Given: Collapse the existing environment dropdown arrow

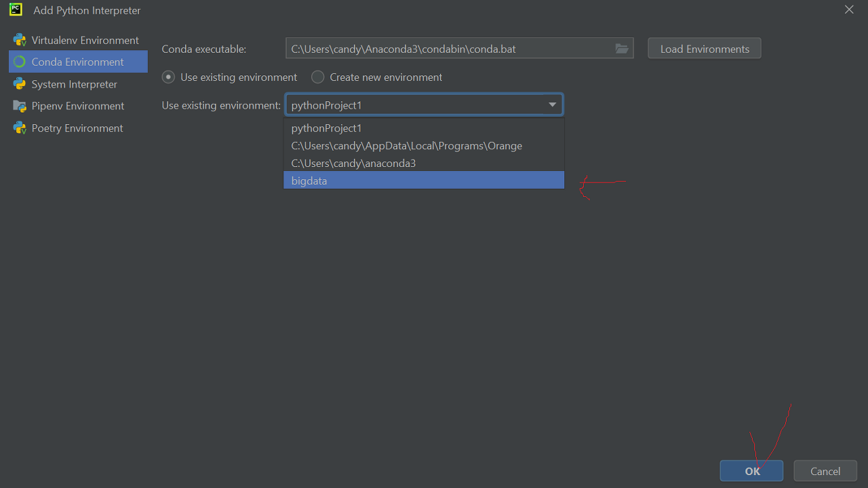Looking at the screenshot, I should (x=552, y=105).
